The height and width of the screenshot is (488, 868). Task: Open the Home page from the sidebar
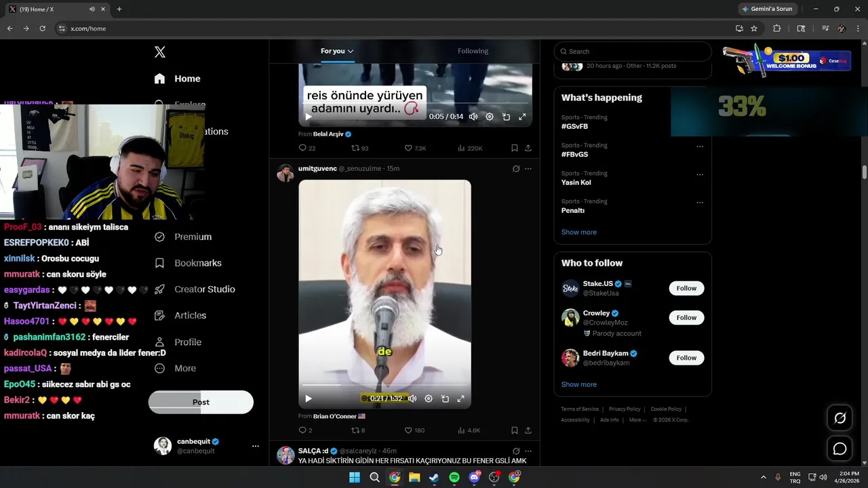[177, 79]
